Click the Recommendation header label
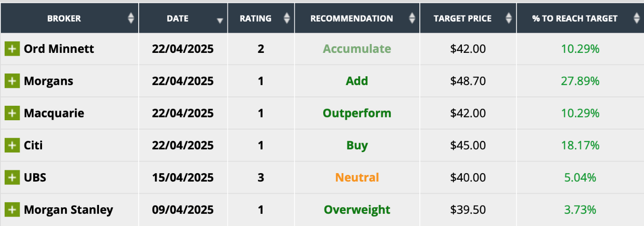This screenshot has height=226, width=644. (352, 19)
